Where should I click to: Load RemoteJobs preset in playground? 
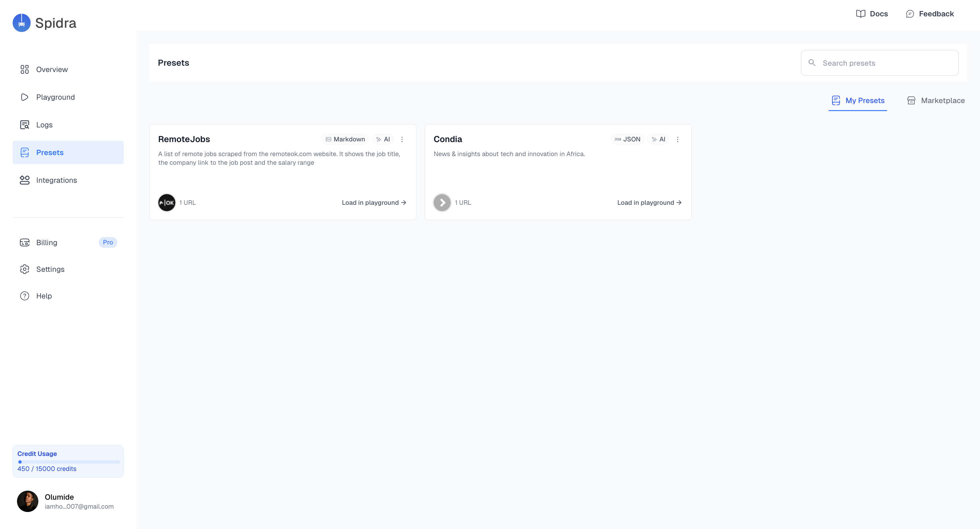pyautogui.click(x=374, y=202)
